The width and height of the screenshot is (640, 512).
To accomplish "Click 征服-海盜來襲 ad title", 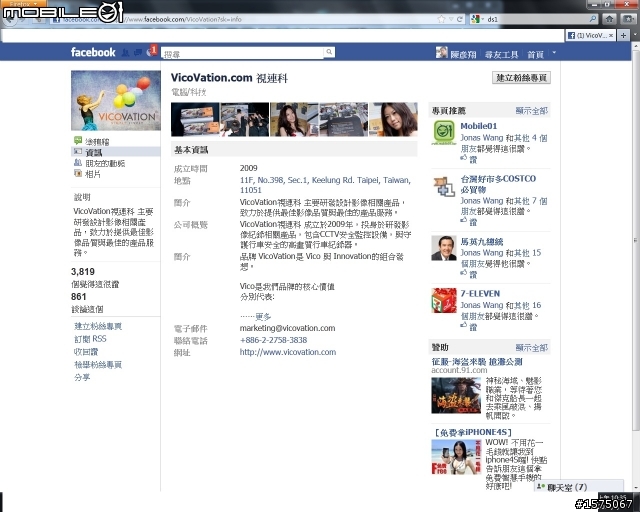I will coord(477,362).
